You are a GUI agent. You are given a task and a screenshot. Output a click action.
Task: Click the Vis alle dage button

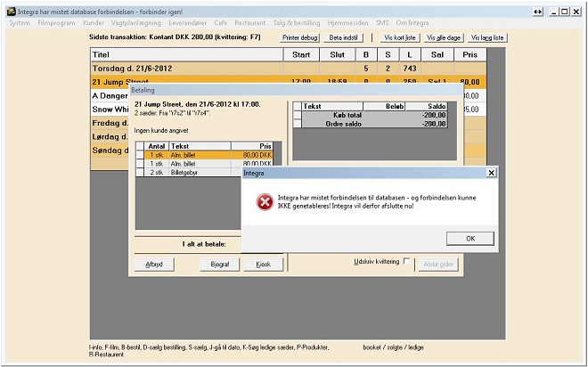(444, 37)
